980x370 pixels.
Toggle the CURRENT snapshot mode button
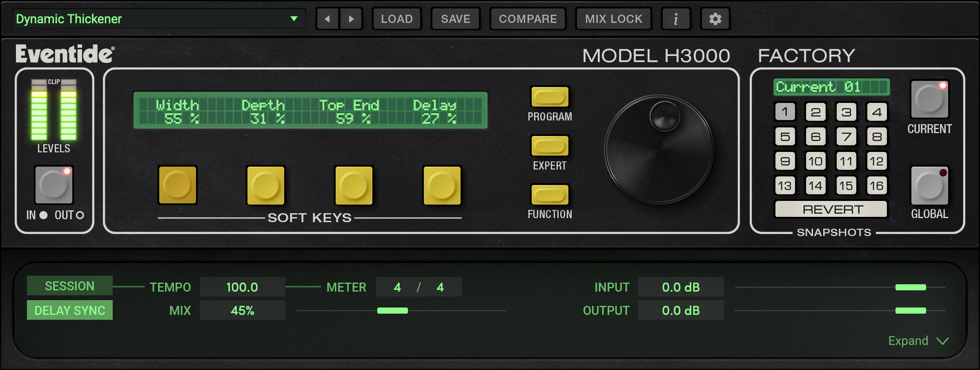(930, 99)
